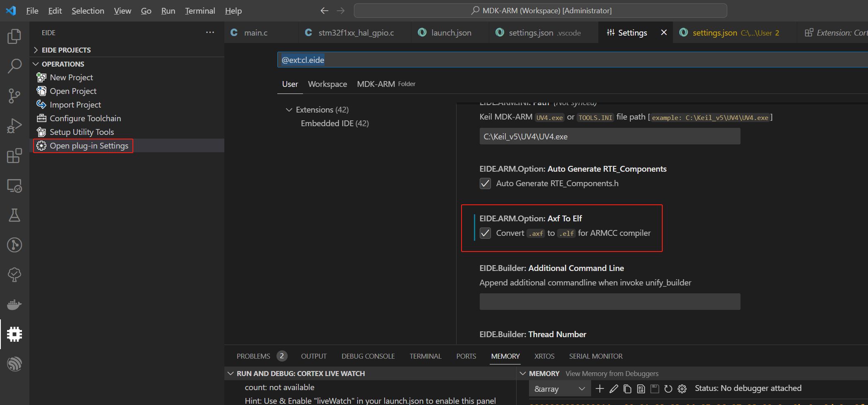Open the DEBUG CONSOLE panel tab
868x405 pixels.
(368, 356)
